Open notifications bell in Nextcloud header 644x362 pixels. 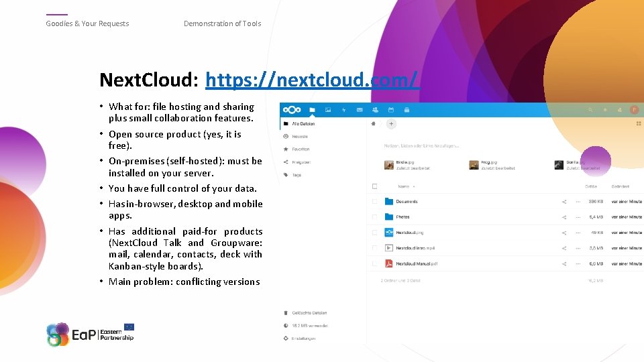605,110
